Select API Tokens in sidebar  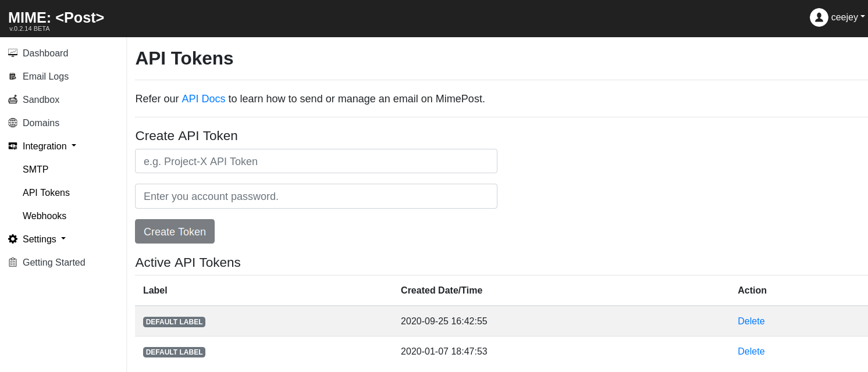point(46,192)
